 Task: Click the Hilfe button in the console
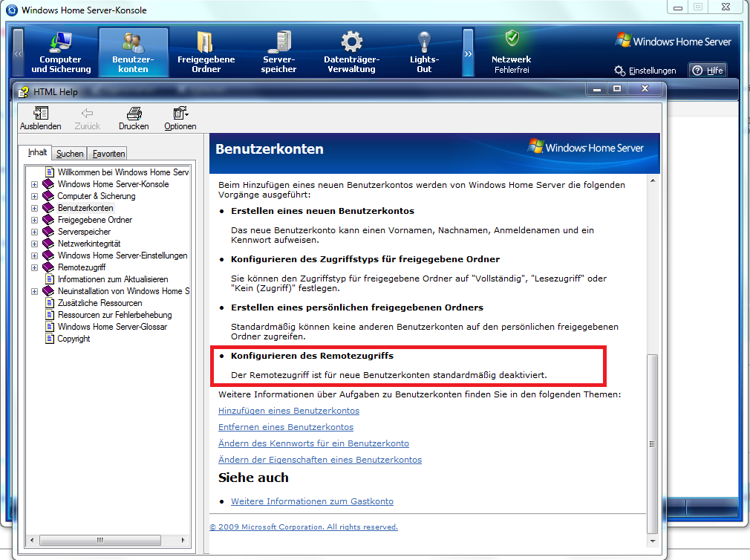click(x=708, y=71)
